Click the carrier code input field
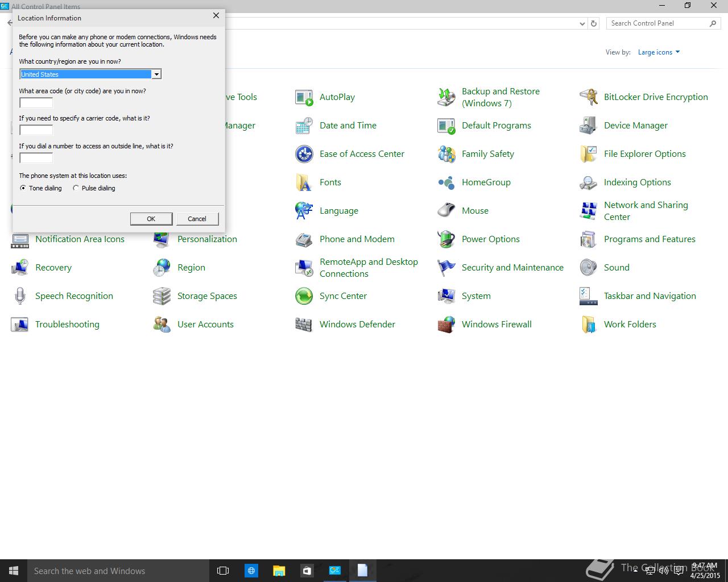 36,130
